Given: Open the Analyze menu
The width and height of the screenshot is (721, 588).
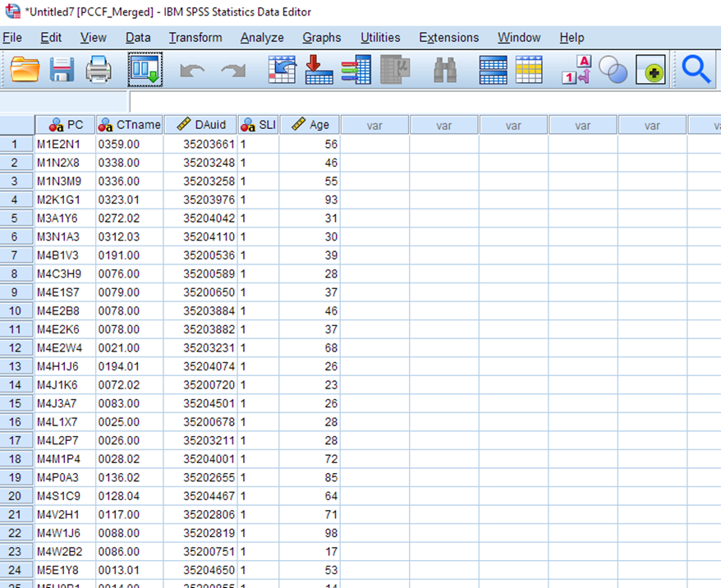Looking at the screenshot, I should [x=261, y=38].
